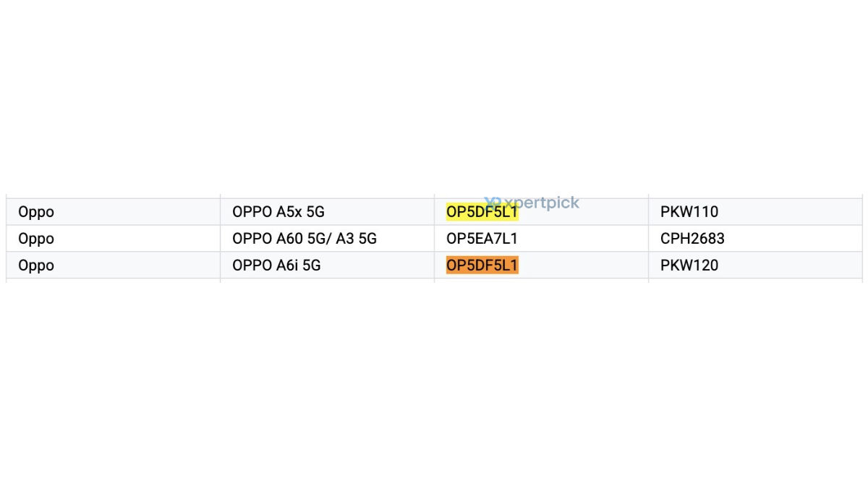Image resolution: width=868 pixels, height=492 pixels.
Task: Select the orange highlighted OP5DF5L1 cell
Action: (x=541, y=266)
